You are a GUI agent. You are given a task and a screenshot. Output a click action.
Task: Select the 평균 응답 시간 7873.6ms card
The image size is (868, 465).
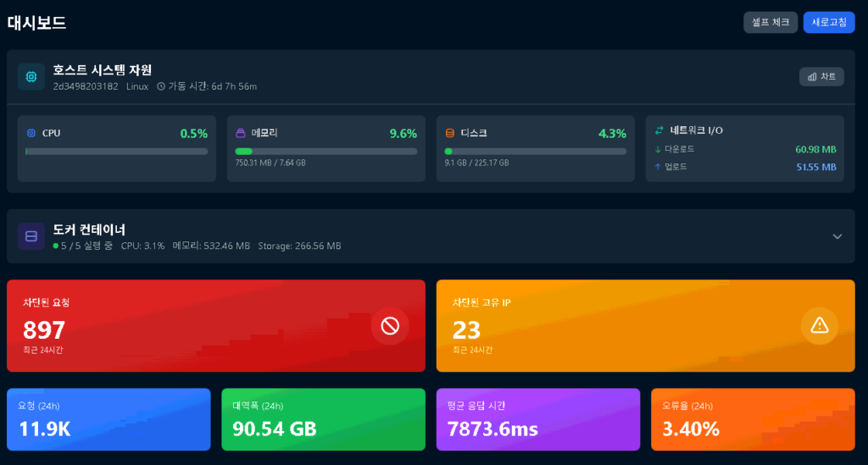pos(538,419)
